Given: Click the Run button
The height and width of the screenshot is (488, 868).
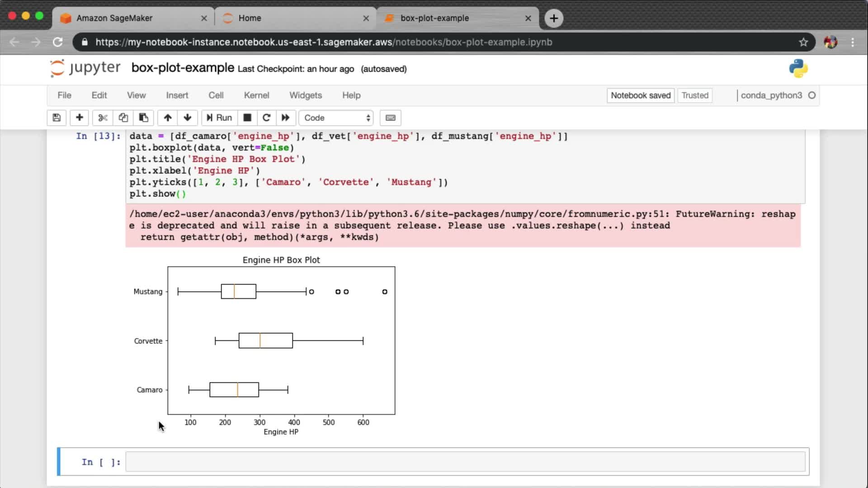Looking at the screenshot, I should (x=219, y=118).
